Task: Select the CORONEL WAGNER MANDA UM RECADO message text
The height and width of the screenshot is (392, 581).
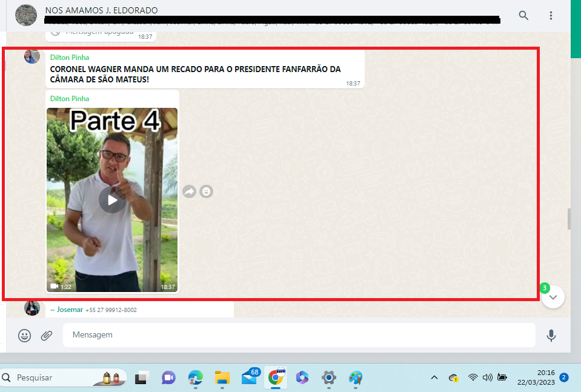Action: pos(195,74)
